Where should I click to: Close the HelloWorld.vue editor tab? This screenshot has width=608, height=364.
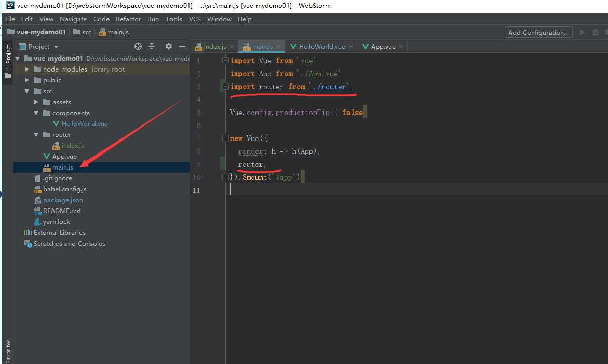click(350, 47)
